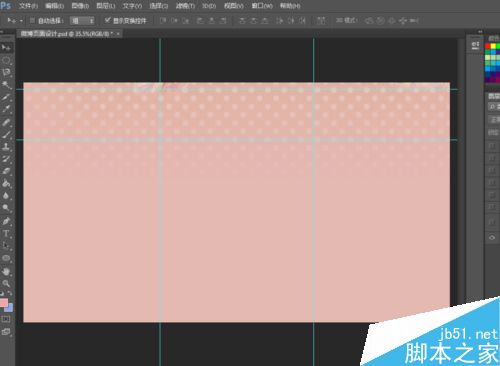Collapse the right panel dock double-arrow
500x366 pixels.
480,32
